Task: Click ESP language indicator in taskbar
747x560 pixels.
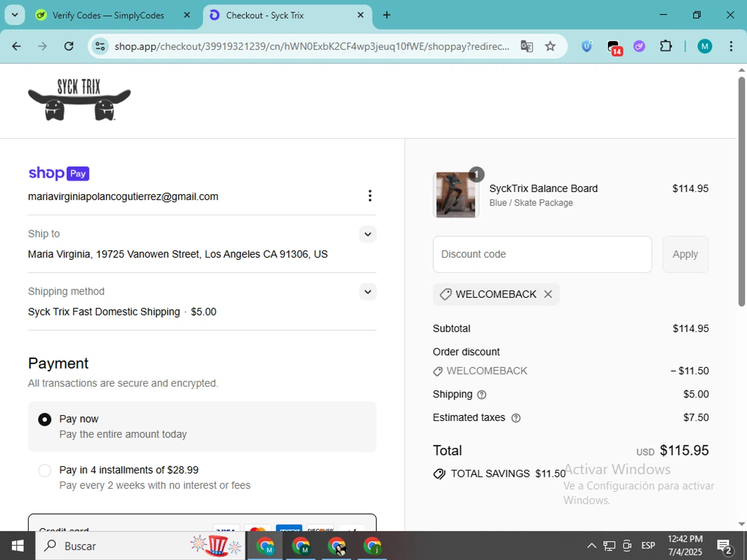Action: (648, 546)
